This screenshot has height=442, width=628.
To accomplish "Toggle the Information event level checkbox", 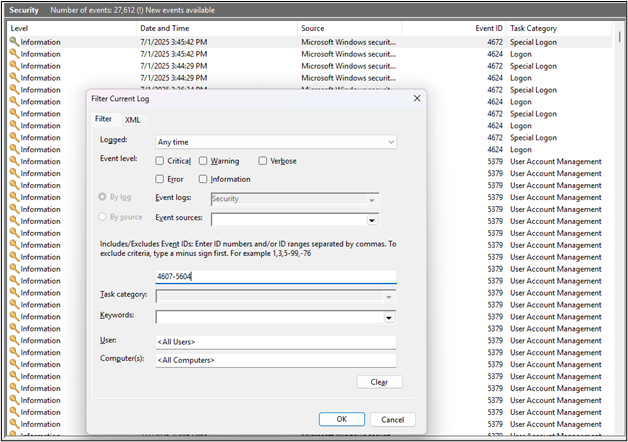I will tap(203, 179).
